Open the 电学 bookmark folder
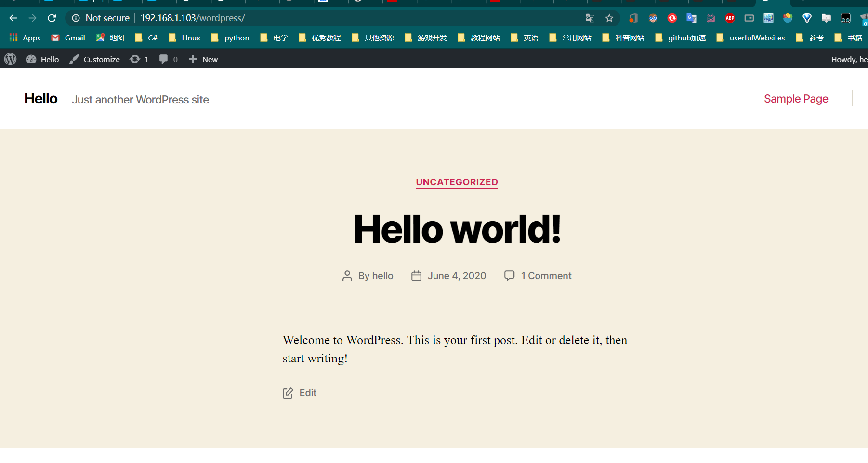The height and width of the screenshot is (463, 868). tap(274, 38)
